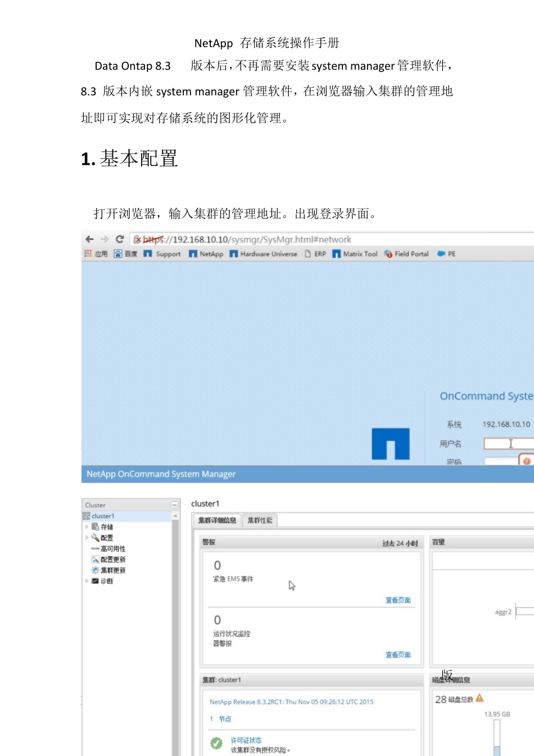Open the Field Portal bookmark
534x756 pixels.
(x=406, y=254)
